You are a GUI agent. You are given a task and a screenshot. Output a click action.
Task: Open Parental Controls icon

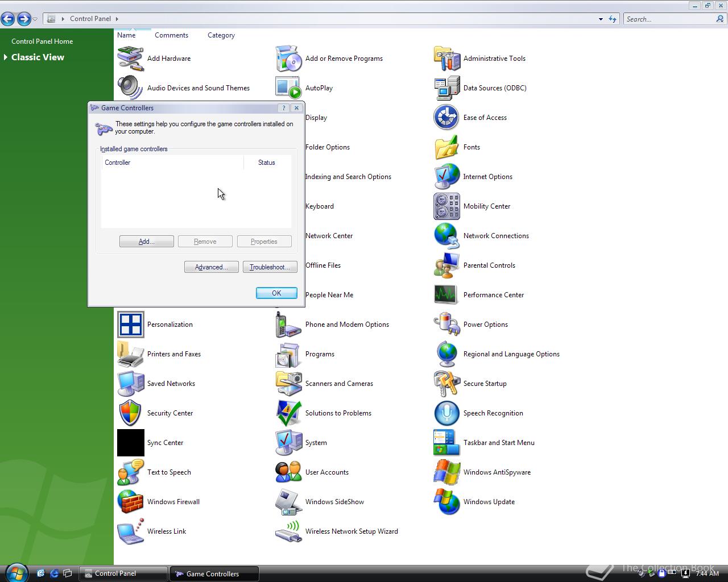coord(446,265)
